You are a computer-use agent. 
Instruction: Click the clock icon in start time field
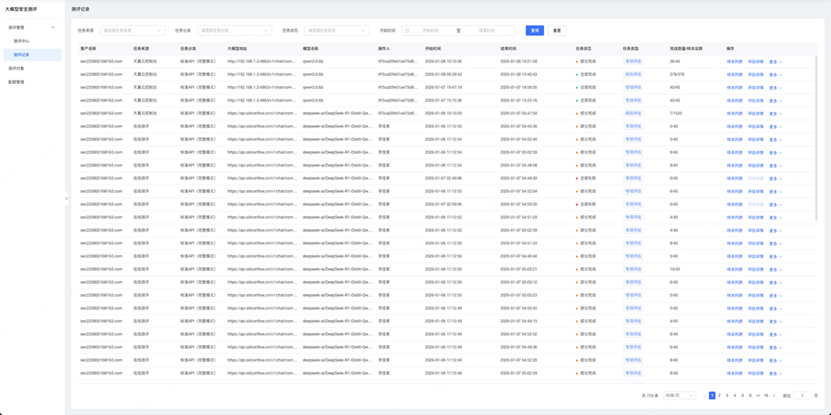[408, 31]
